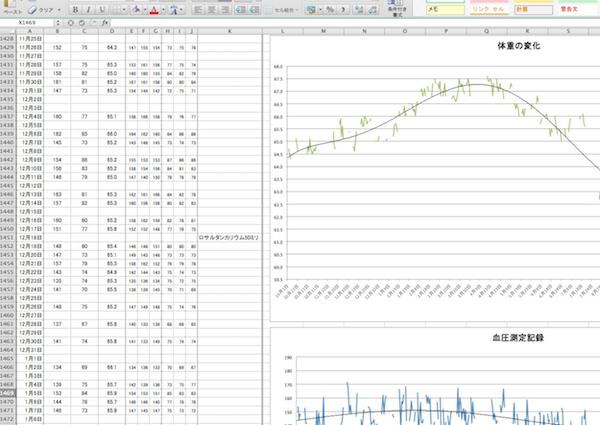The height and width of the screenshot is (425, 600).
Task: Open the currency format dropdown arrow
Action: tap(321, 10)
